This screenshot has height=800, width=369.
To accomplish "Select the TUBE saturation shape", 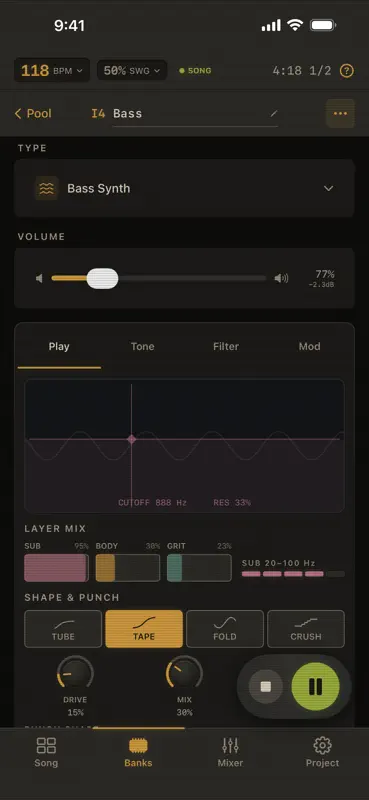I will [63, 629].
